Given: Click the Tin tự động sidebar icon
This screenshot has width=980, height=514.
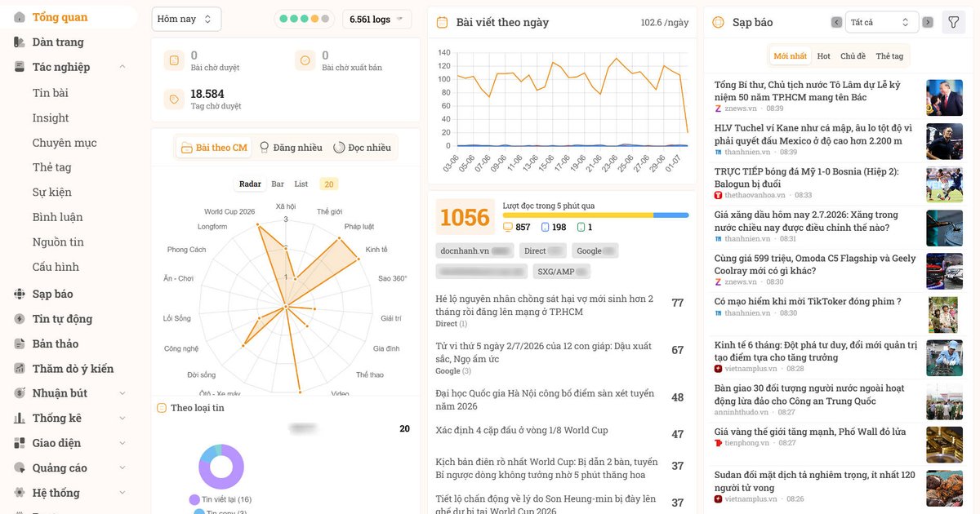Looking at the screenshot, I should (x=20, y=318).
